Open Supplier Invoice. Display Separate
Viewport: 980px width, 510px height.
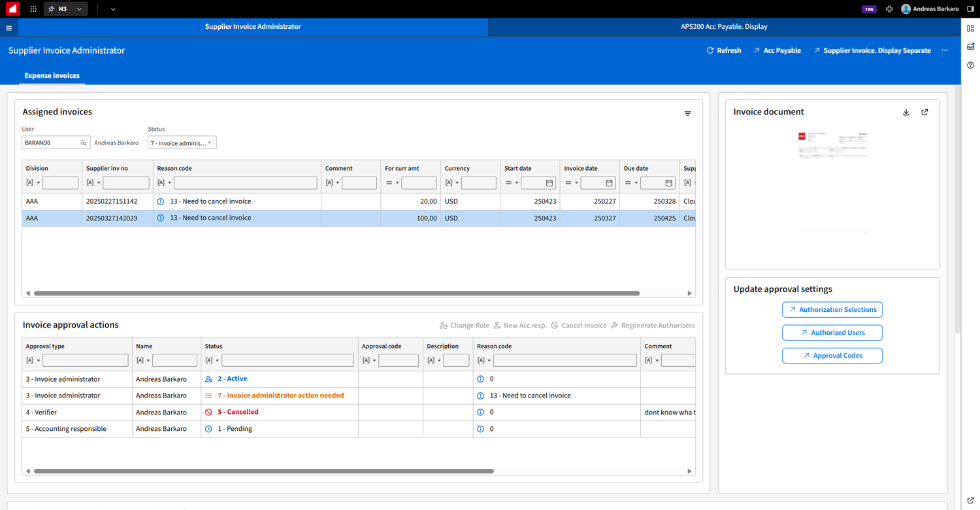pos(872,50)
